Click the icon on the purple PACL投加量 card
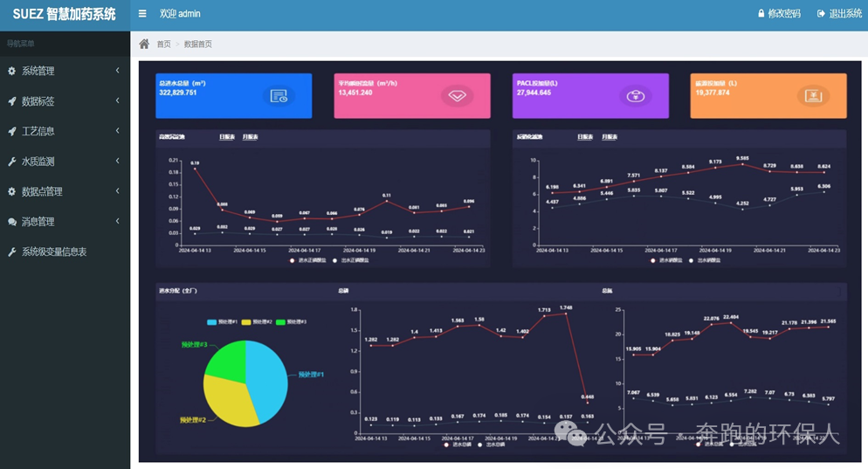This screenshot has width=868, height=469. [636, 96]
